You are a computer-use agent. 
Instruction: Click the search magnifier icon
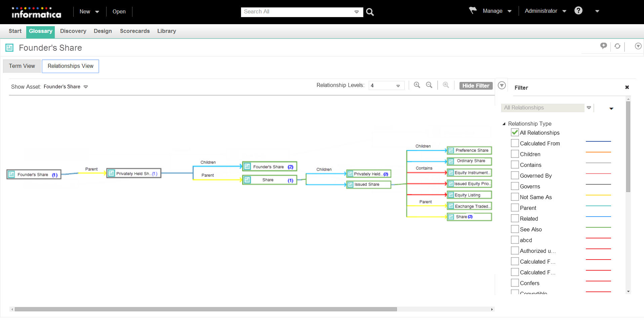pos(370,12)
